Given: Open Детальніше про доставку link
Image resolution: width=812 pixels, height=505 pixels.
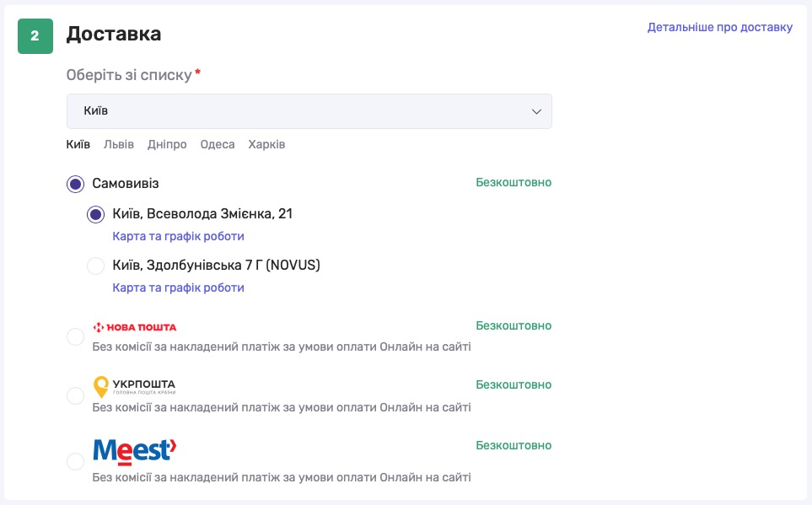Looking at the screenshot, I should (719, 27).
